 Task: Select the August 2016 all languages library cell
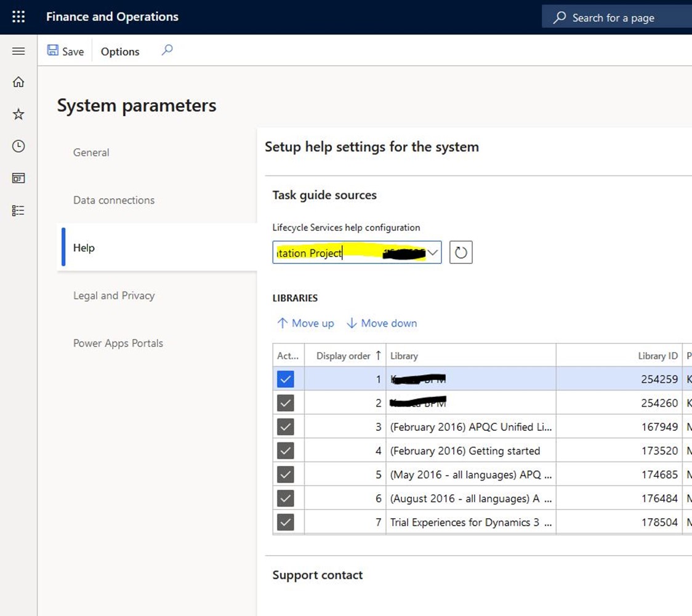(x=471, y=498)
